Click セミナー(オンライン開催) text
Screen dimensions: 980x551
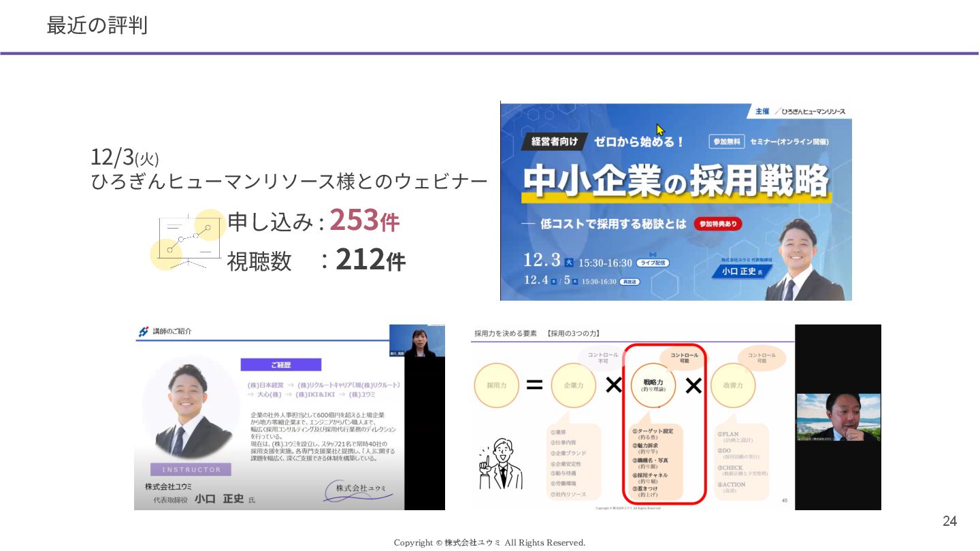pyautogui.click(x=789, y=141)
